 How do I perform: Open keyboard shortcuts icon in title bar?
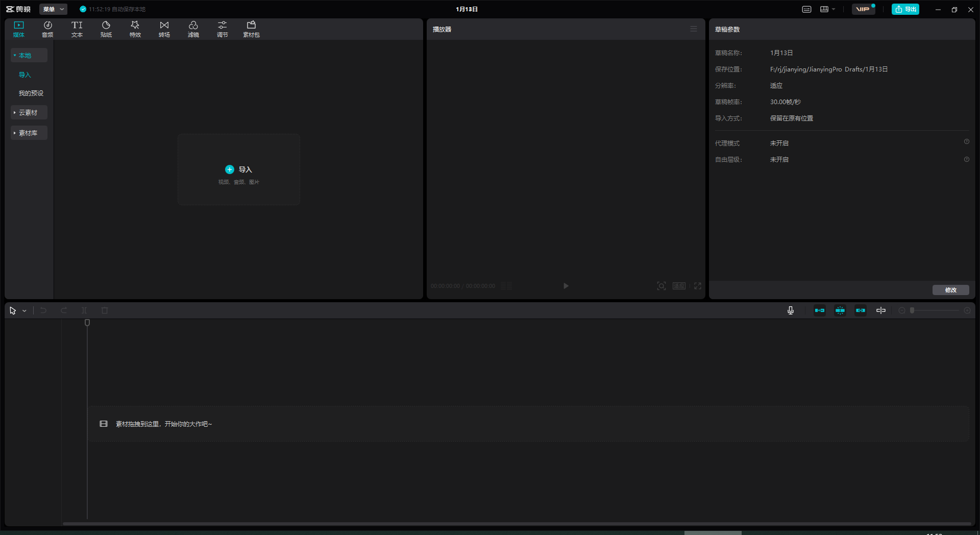coord(806,9)
